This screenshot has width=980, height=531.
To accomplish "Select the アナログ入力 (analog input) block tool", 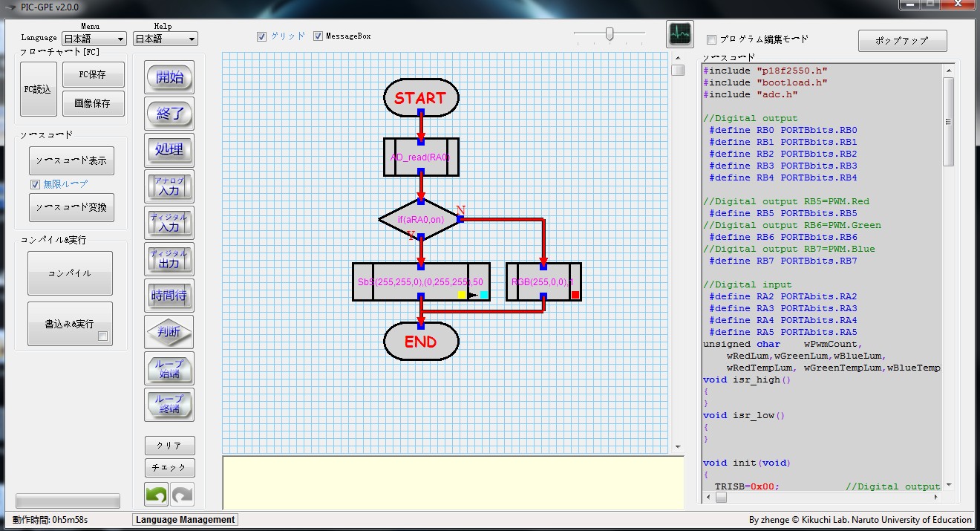I will tap(169, 186).
